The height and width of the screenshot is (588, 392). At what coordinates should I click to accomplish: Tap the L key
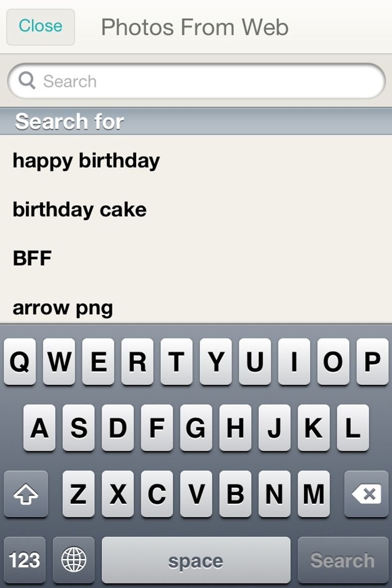point(353,428)
